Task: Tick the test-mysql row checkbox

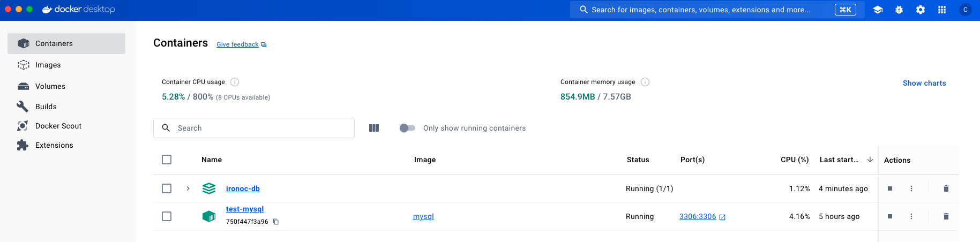Action: (167, 216)
